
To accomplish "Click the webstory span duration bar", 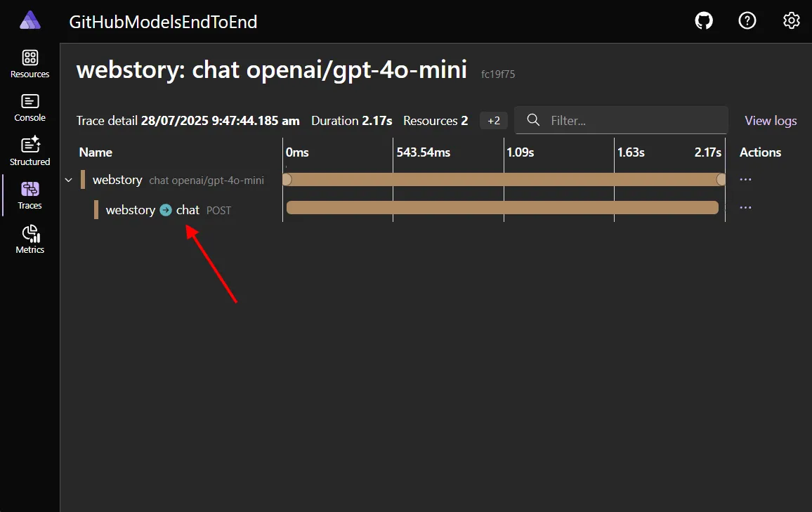I will 502,179.
